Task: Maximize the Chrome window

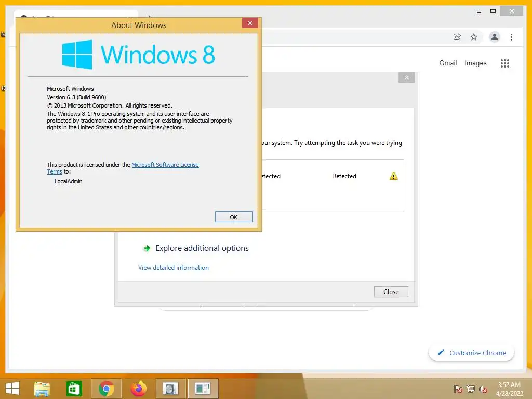Action: 493,11
